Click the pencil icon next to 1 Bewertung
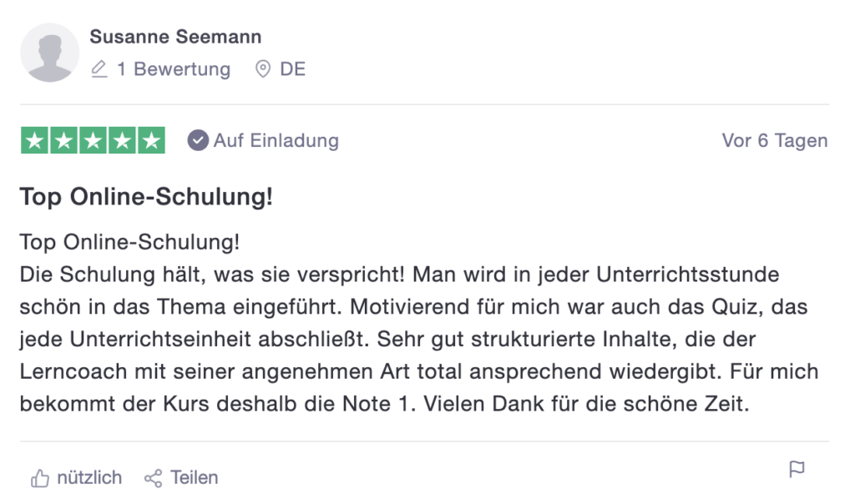 (99, 69)
